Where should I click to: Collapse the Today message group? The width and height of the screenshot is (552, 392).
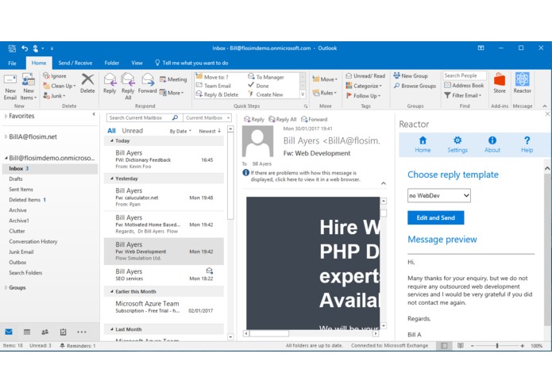coord(112,140)
